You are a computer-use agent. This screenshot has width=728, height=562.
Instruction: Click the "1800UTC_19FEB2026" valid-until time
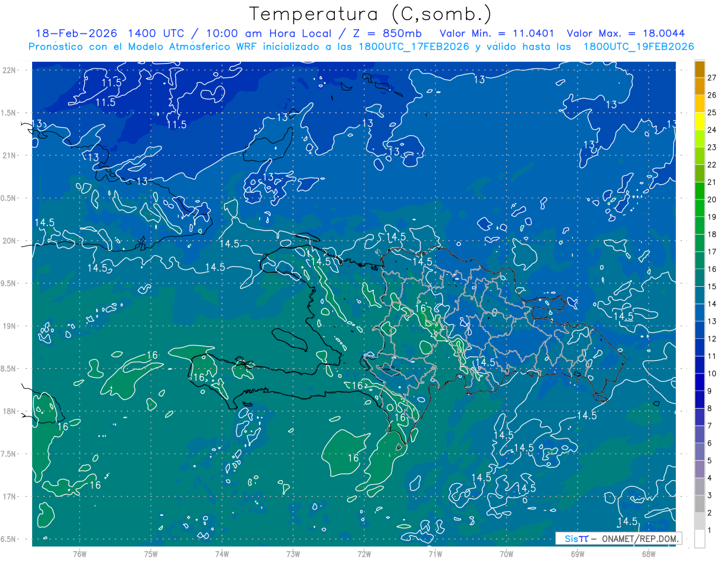[x=638, y=47]
